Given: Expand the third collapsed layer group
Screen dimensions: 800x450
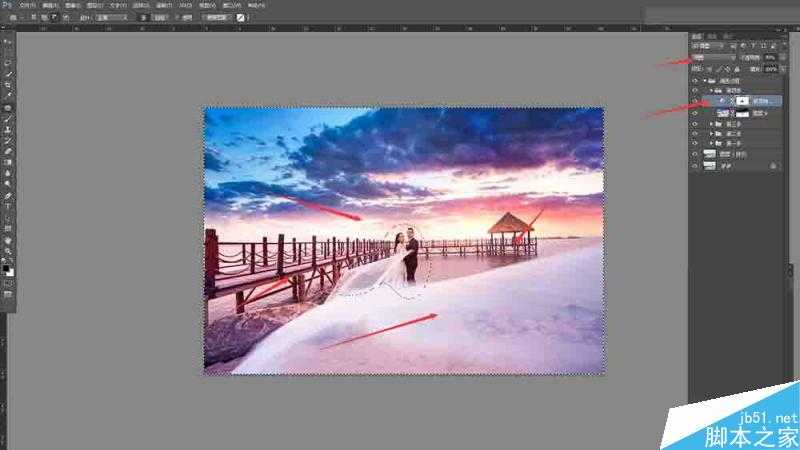Looking at the screenshot, I should pyautogui.click(x=713, y=143).
